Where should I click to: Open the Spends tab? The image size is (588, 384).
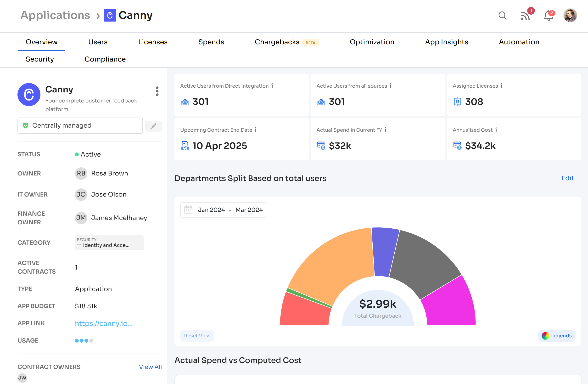(211, 42)
